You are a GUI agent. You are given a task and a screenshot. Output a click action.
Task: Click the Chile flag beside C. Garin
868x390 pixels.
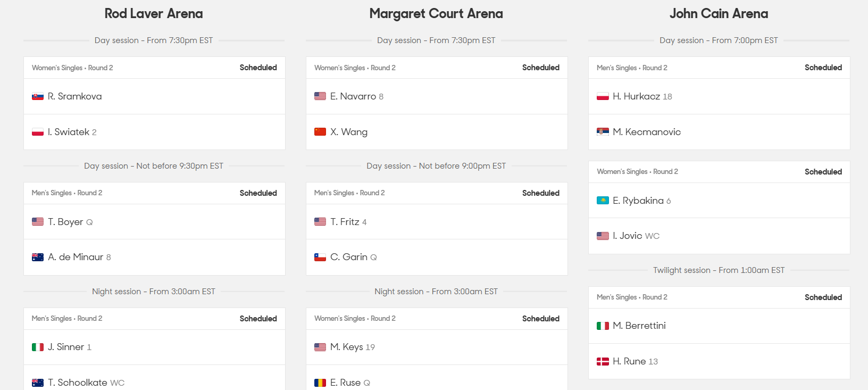pyautogui.click(x=320, y=257)
